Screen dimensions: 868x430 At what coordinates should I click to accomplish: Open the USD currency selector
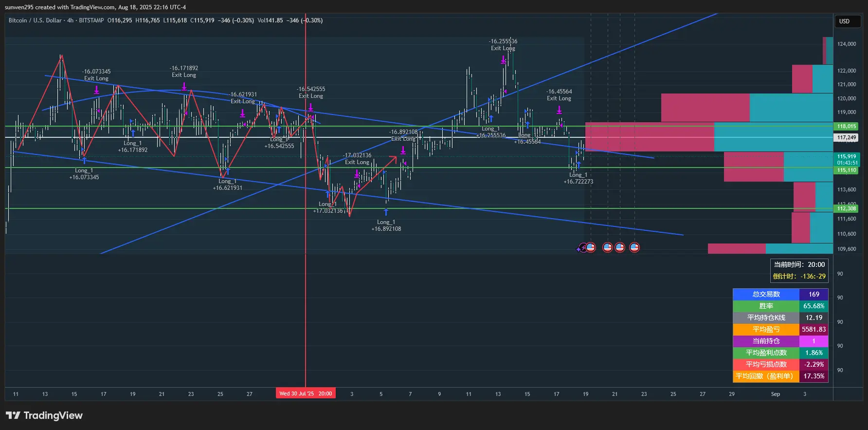click(848, 21)
